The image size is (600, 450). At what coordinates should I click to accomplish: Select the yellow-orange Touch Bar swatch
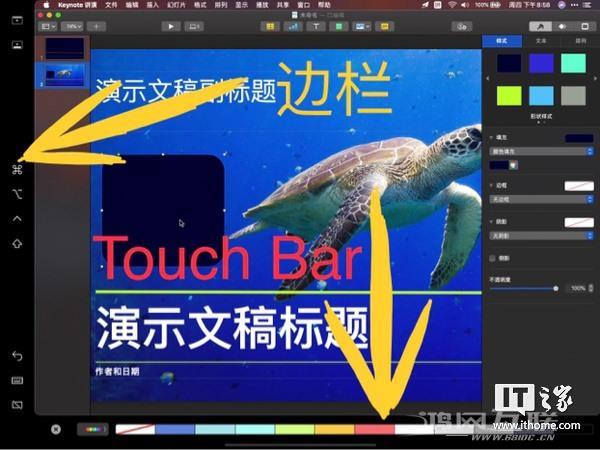(335, 429)
